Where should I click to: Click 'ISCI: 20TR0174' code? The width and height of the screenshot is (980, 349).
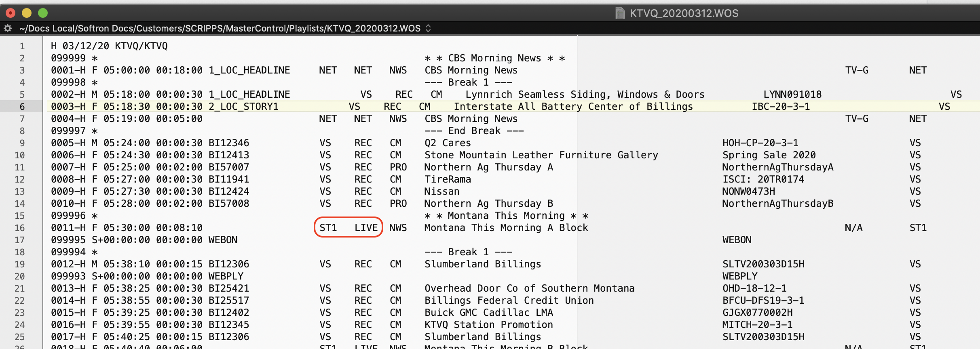pos(763,179)
